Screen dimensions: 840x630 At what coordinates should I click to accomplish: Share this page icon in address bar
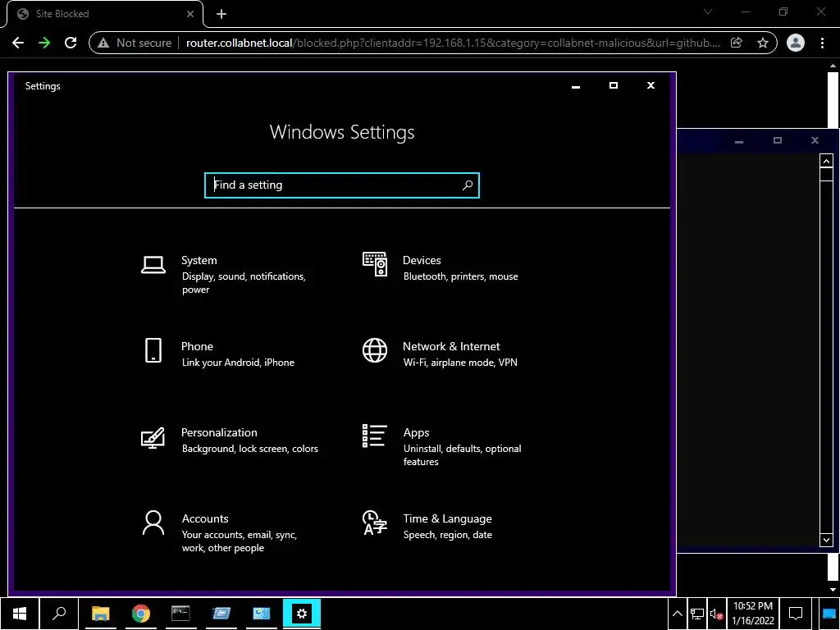pyautogui.click(x=736, y=43)
